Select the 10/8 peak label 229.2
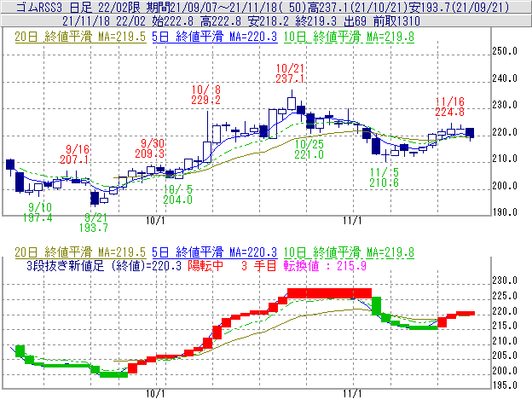Screen dimensions: 532x405 pos(206,100)
